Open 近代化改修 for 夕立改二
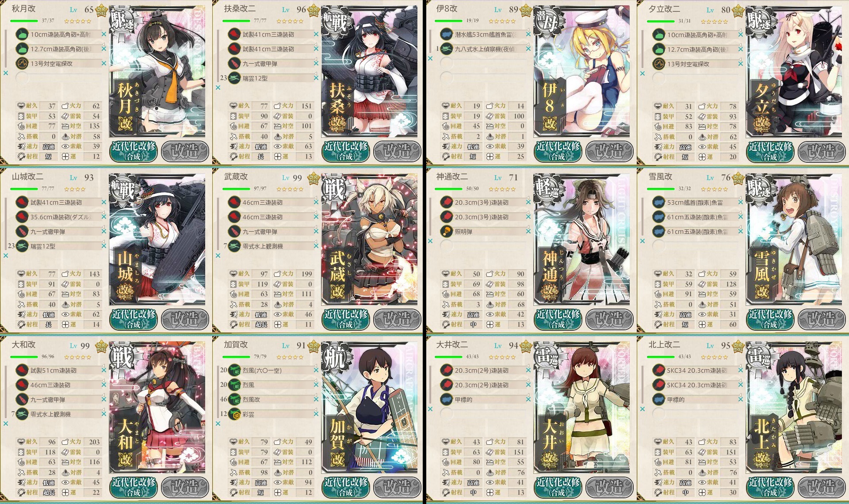 point(770,151)
